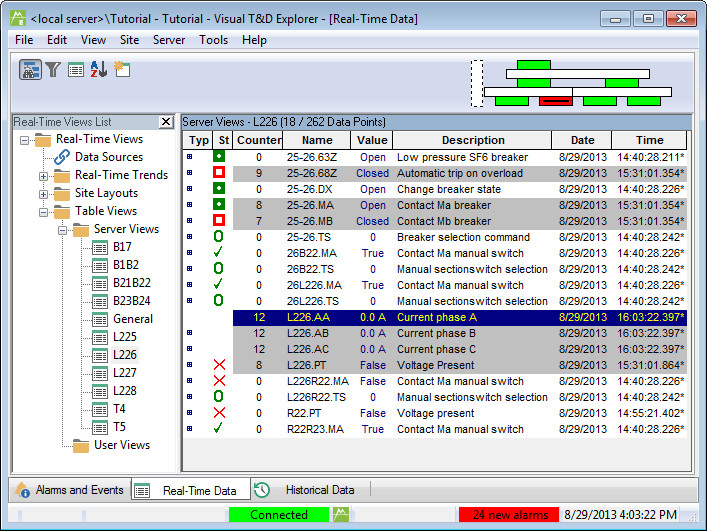Select the L226R22.TS name cell
The width and height of the screenshot is (707, 531).
(x=317, y=397)
